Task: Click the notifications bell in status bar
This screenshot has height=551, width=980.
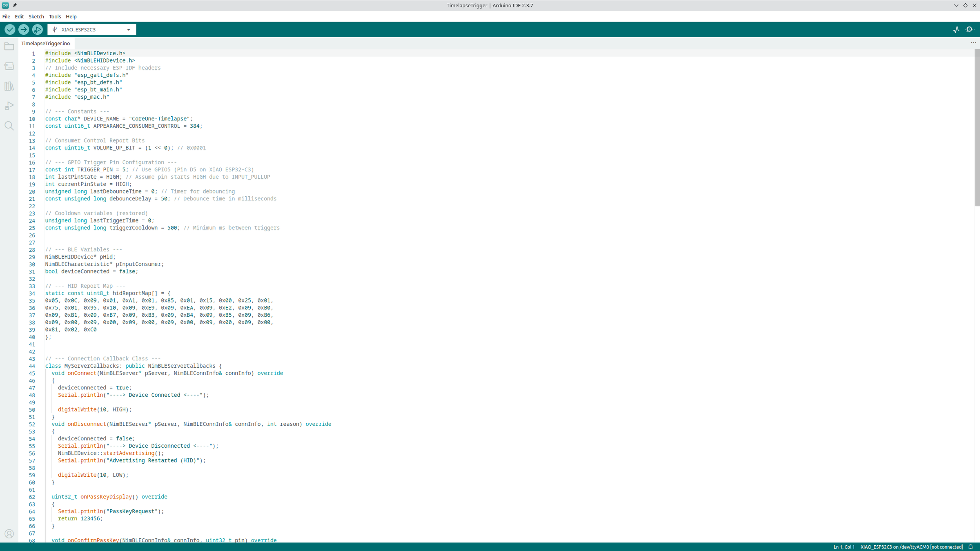Action: (x=971, y=547)
